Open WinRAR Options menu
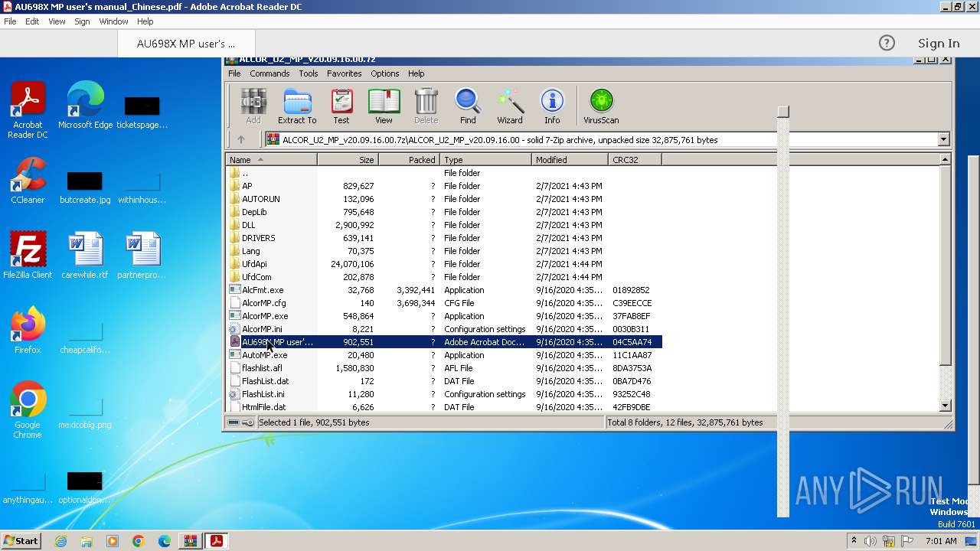The width and height of the screenshot is (980, 551). pos(384,73)
